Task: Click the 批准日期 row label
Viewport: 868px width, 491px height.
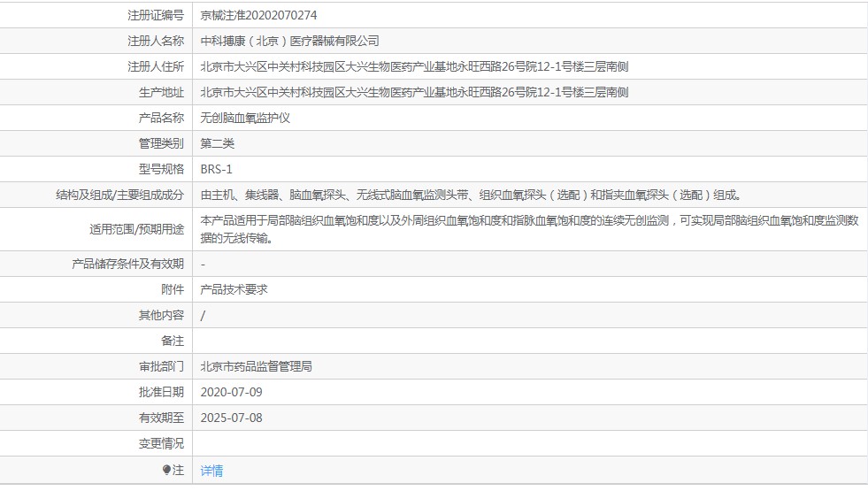Action: point(161,393)
